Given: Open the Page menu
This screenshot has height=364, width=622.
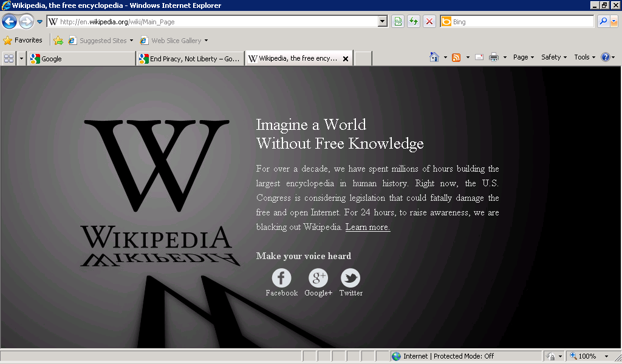Looking at the screenshot, I should 523,57.
